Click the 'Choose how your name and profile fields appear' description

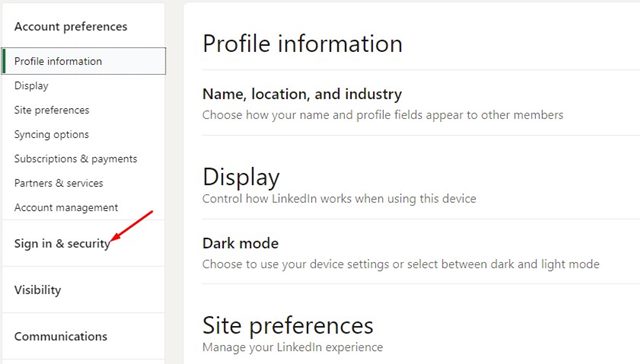click(382, 115)
